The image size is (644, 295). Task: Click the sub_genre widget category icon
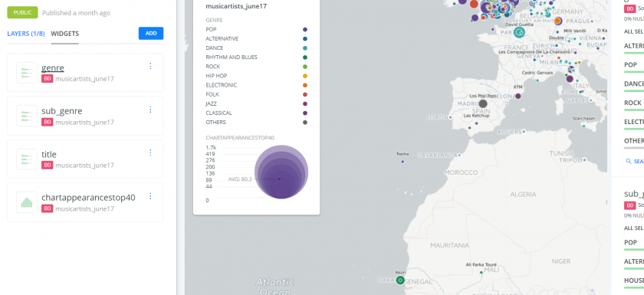(27, 116)
